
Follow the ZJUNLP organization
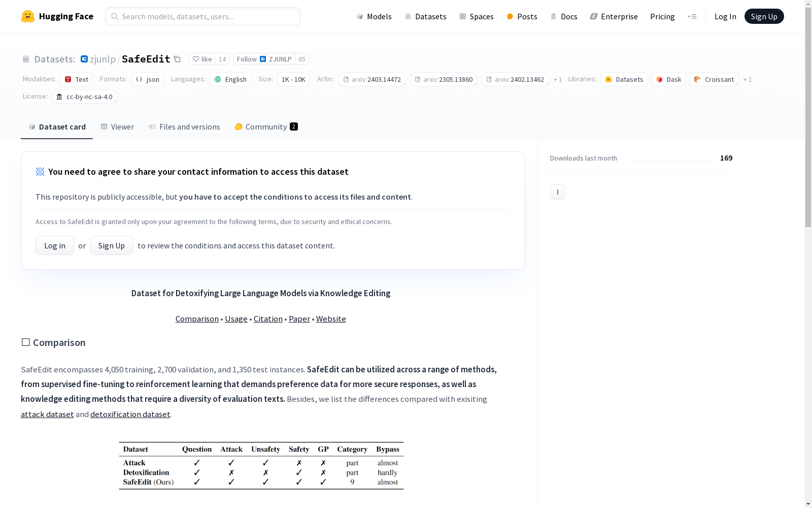pos(264,59)
